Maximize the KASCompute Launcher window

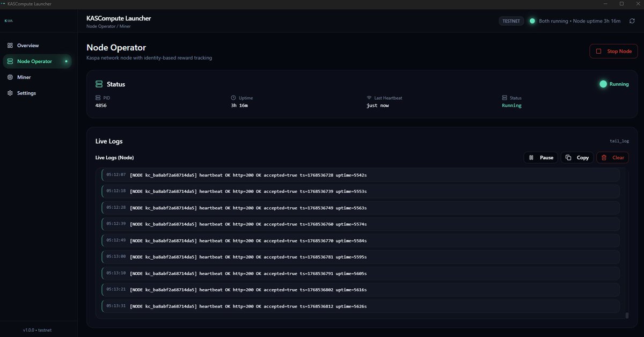tap(621, 4)
